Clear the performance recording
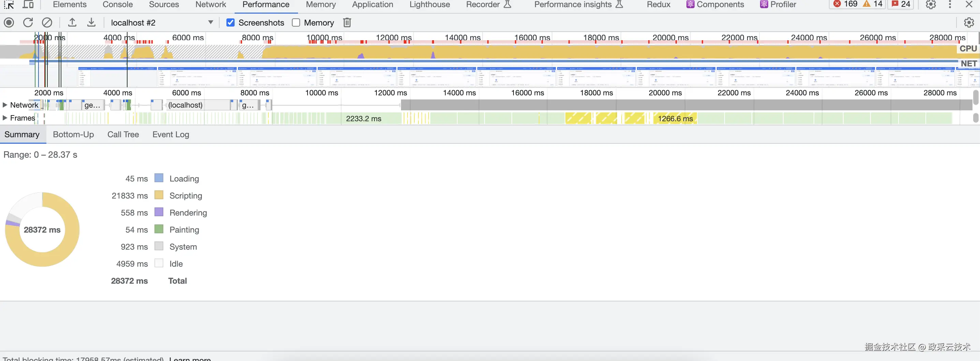Image resolution: width=980 pixels, height=361 pixels. click(47, 22)
